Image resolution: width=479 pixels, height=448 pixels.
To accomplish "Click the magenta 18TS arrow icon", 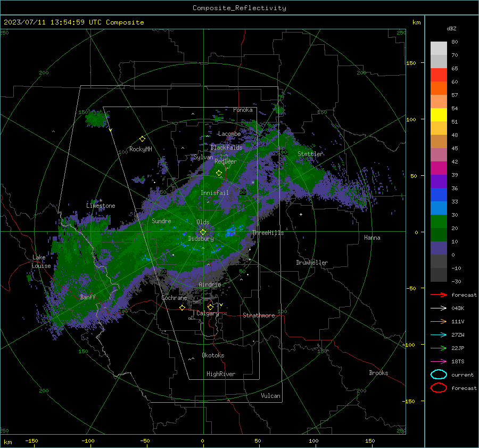I will [439, 362].
